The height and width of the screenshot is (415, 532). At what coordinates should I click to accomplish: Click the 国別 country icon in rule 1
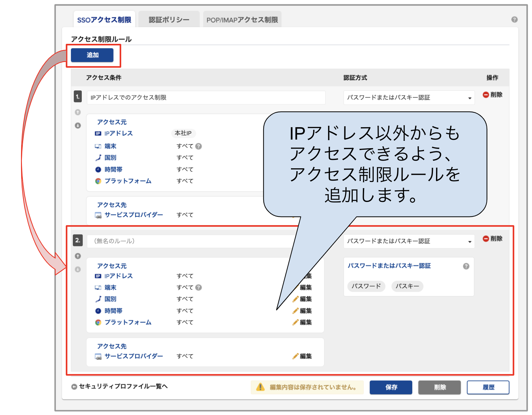[98, 157]
